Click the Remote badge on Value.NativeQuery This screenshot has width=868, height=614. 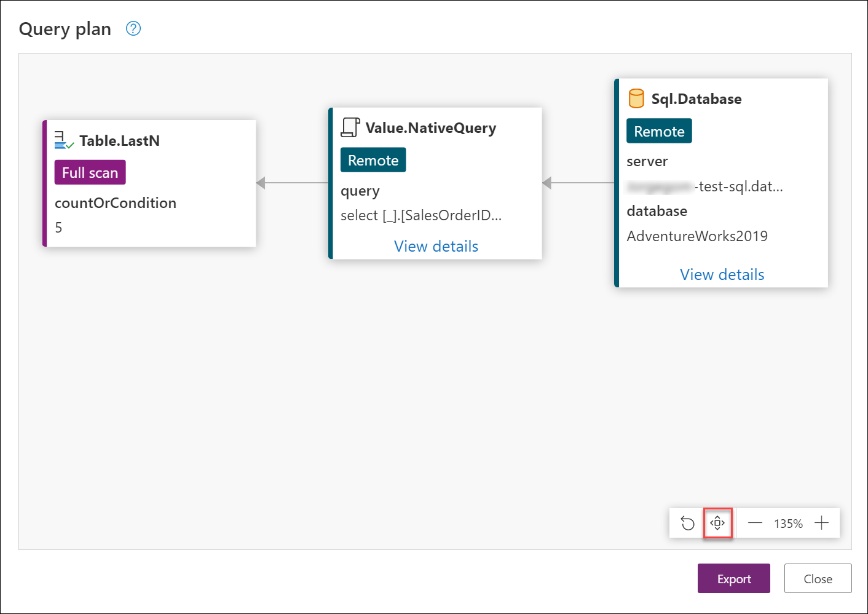[x=373, y=160]
